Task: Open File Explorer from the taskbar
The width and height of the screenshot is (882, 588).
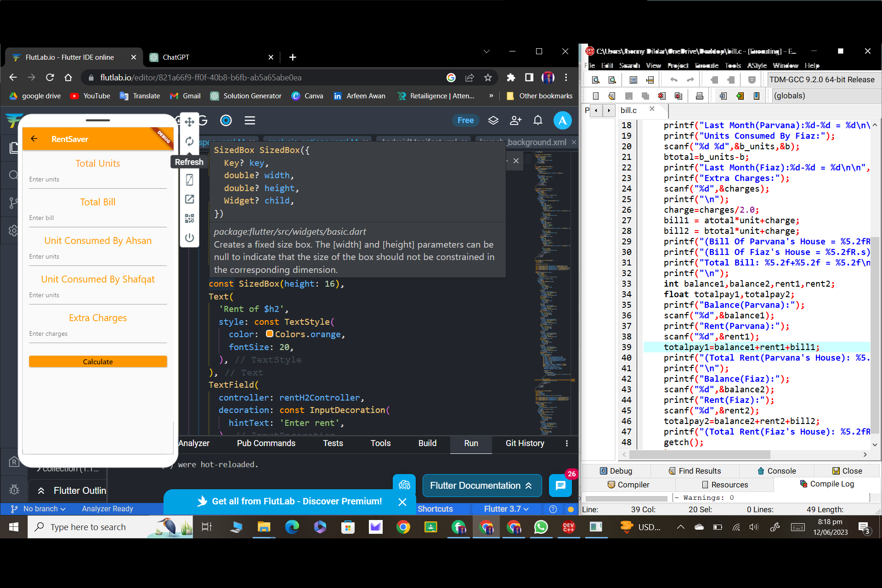Action: (264, 527)
